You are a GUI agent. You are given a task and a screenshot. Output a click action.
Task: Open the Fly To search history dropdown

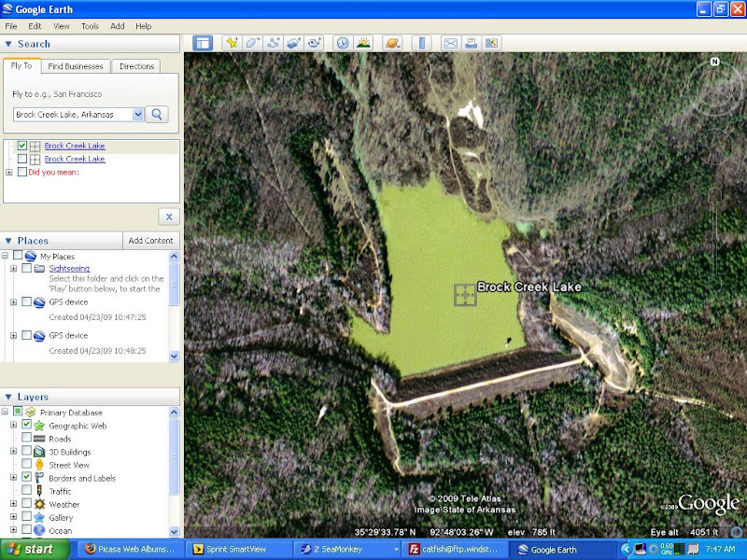[137, 114]
